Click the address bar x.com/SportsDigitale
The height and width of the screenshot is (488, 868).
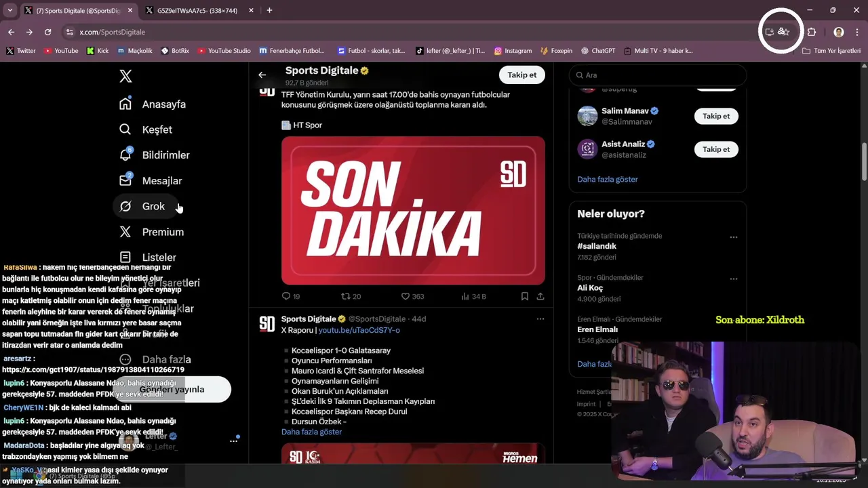click(x=112, y=33)
